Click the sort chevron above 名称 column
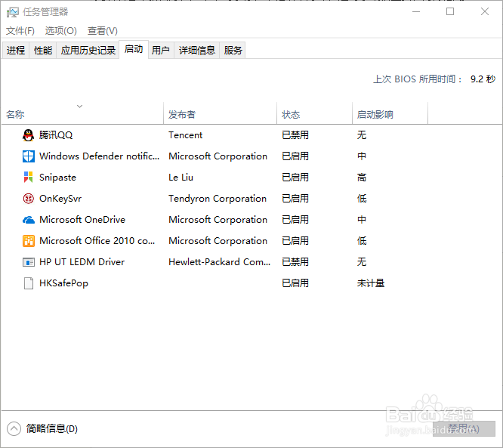The width and height of the screenshot is (503, 448). [79, 107]
